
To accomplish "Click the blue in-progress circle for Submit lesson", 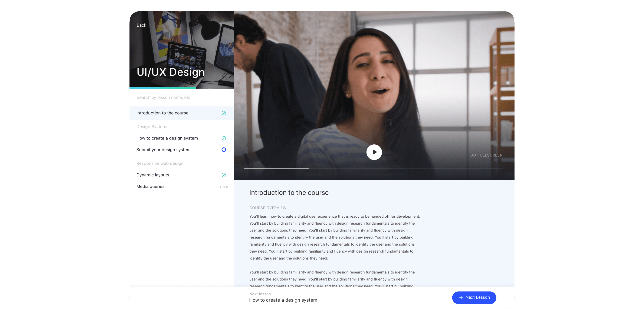I will pyautogui.click(x=224, y=150).
